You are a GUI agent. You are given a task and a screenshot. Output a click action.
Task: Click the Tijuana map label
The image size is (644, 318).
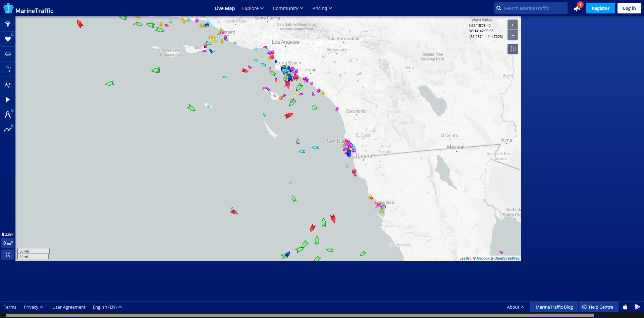click(364, 156)
